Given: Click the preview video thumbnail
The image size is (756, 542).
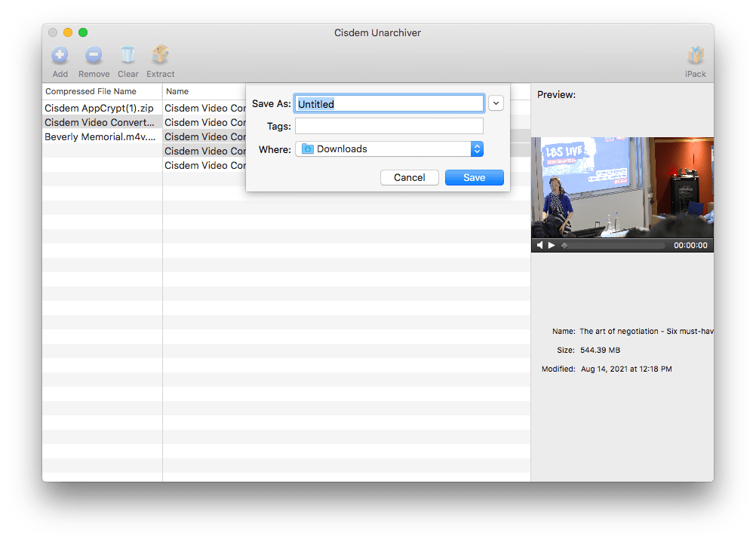Looking at the screenshot, I should (622, 188).
